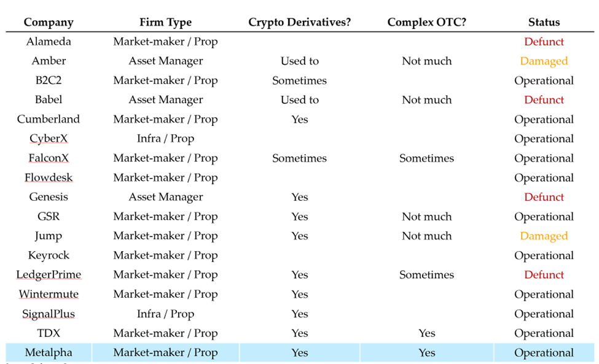Select the Wintermute company cell
Image resolution: width=599 pixels, height=364 pixels.
49,294
